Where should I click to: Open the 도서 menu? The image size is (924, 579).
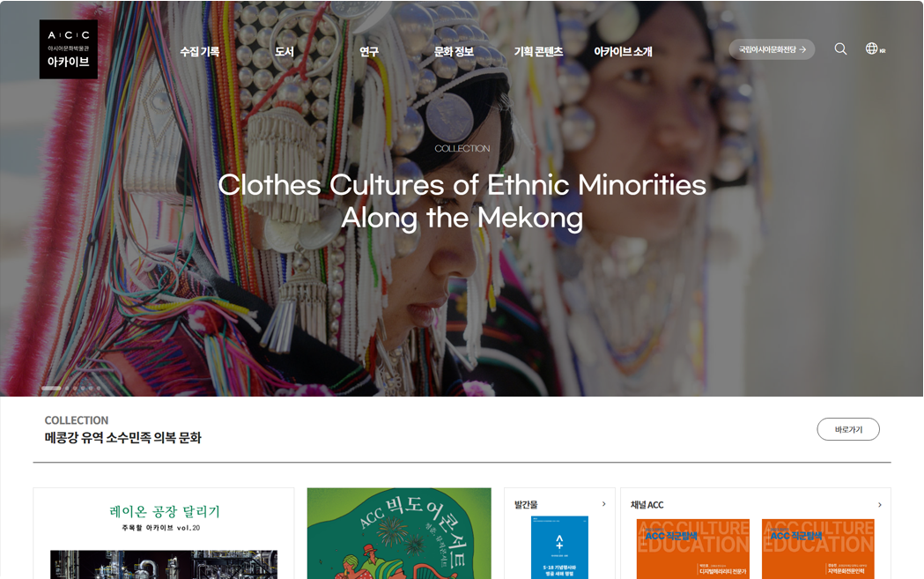pyautogui.click(x=284, y=52)
